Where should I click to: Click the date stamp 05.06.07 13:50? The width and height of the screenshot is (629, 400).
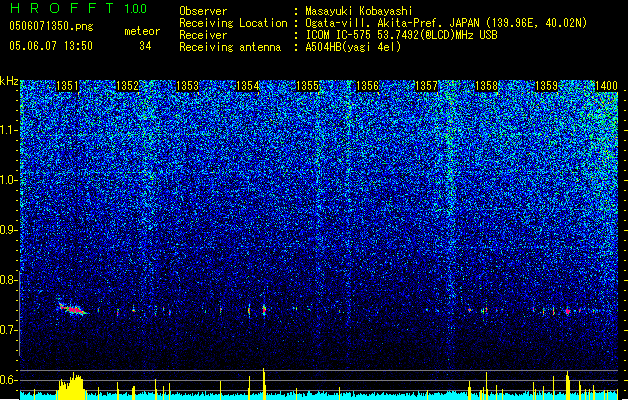pos(51,46)
